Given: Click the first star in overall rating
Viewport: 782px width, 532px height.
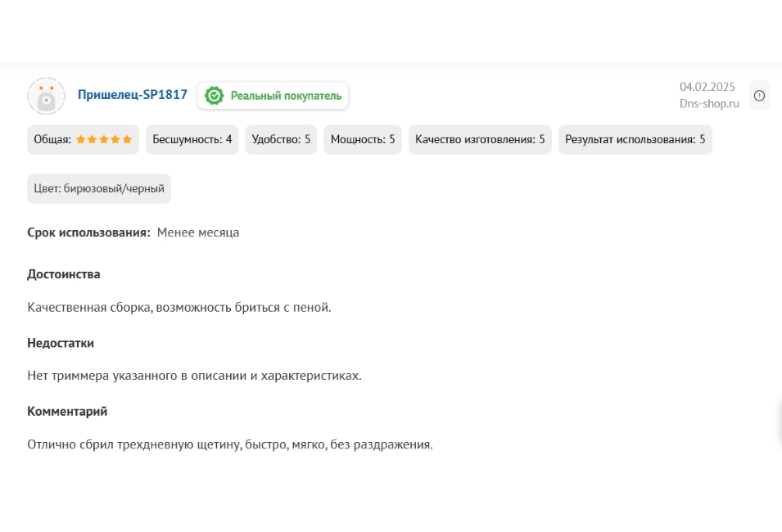Looking at the screenshot, I should pyautogui.click(x=81, y=140).
